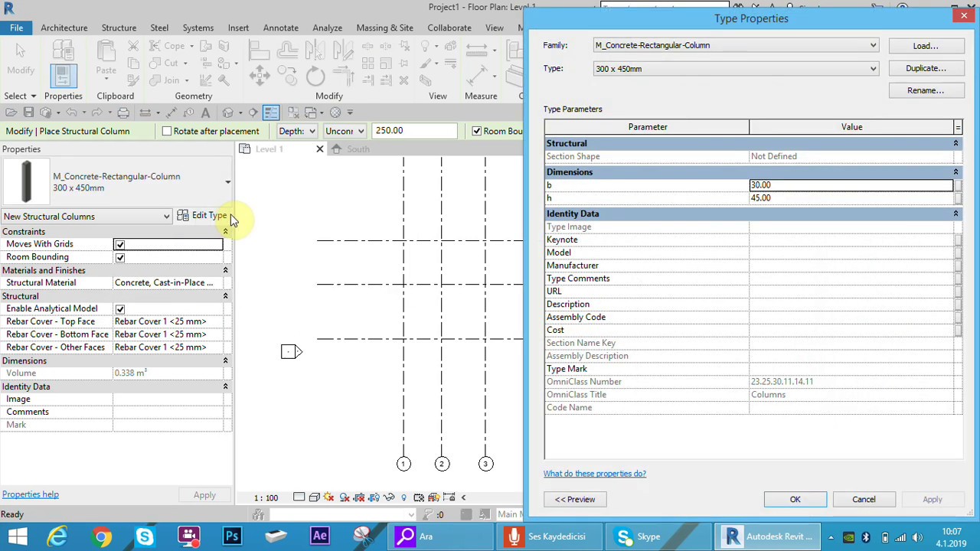Open the Type dropdown showing 300 x 450mm
This screenshot has width=980, height=551.
click(x=873, y=69)
